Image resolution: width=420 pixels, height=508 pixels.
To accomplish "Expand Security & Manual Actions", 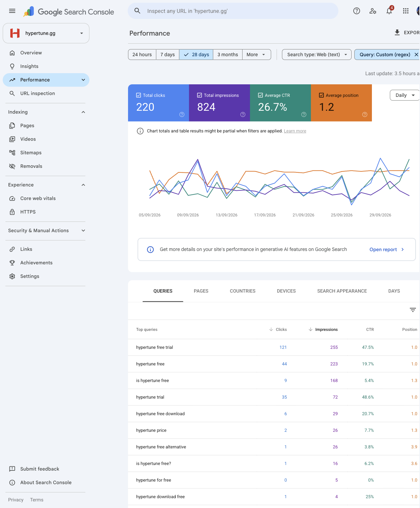I will [83, 231].
